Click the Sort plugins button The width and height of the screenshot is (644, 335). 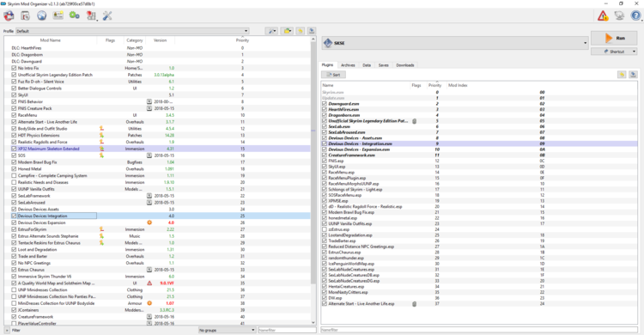(333, 75)
